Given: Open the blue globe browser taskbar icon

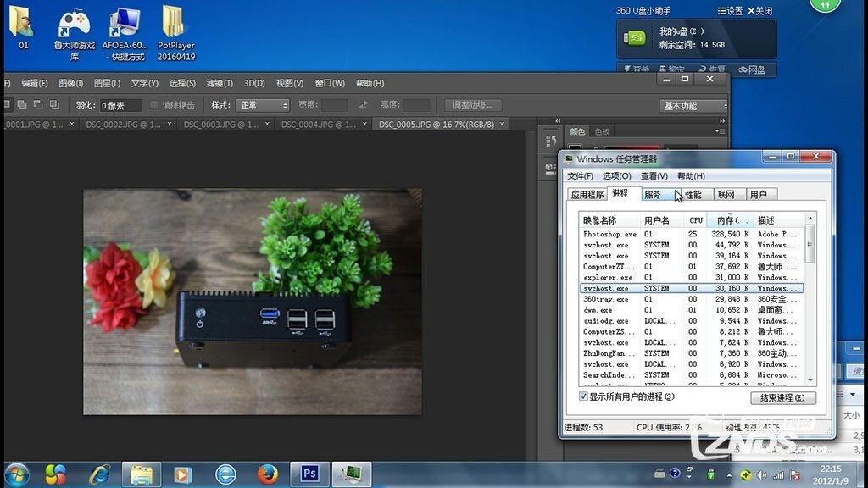Looking at the screenshot, I should click(x=225, y=474).
